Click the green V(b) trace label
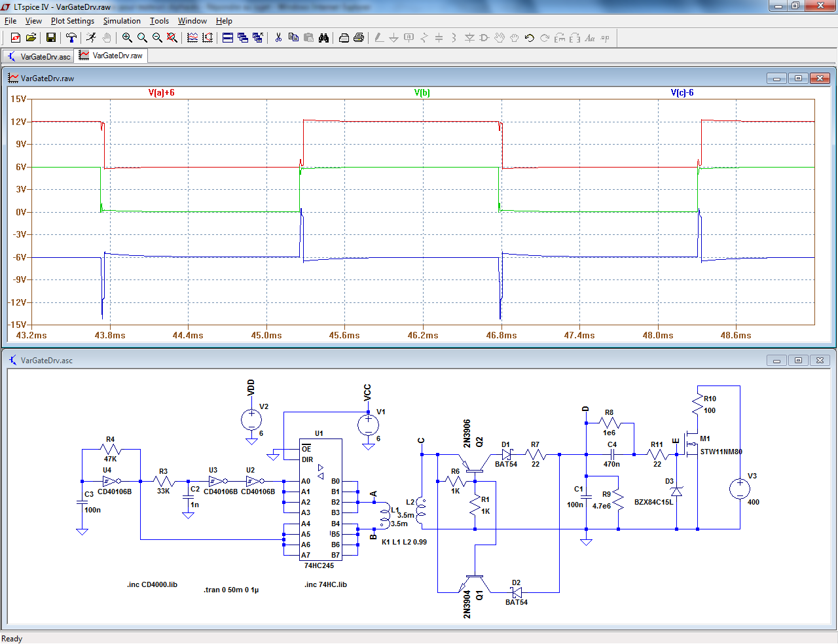838x644 pixels. 422,92
